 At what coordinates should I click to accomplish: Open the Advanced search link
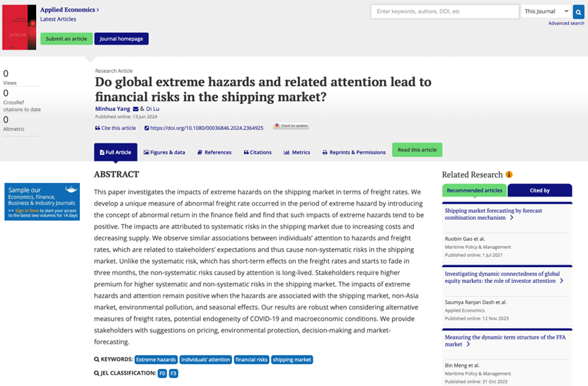click(x=566, y=23)
